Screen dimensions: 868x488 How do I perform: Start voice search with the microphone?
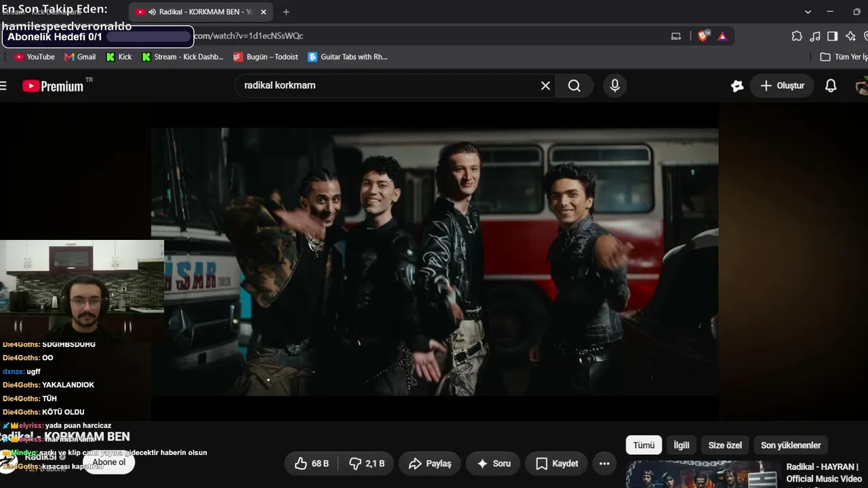coord(615,85)
